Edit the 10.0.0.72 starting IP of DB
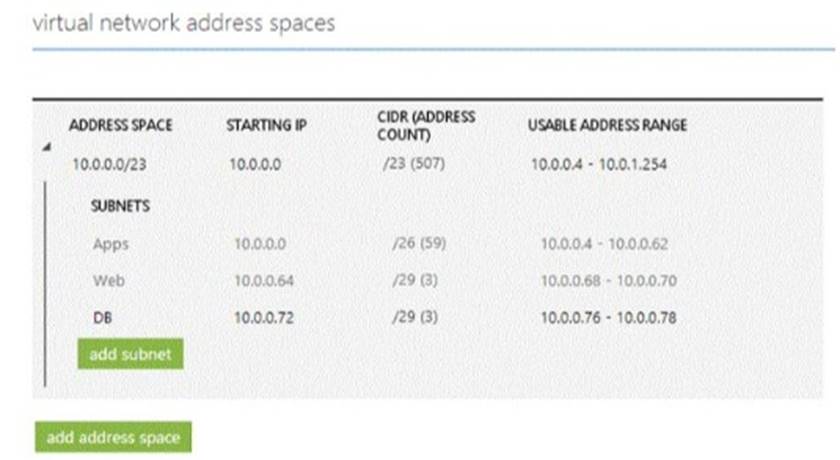Viewport: 840px width, 460px height. click(x=264, y=318)
